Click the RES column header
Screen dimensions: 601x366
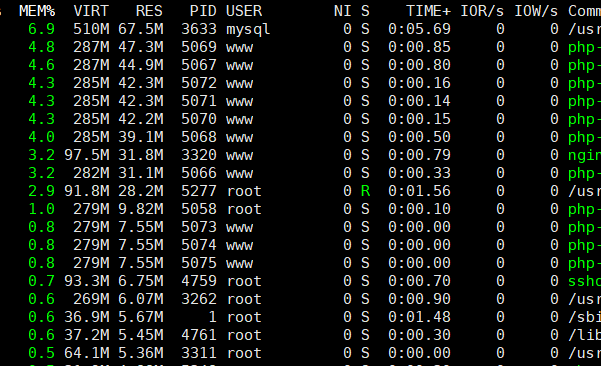tap(149, 11)
